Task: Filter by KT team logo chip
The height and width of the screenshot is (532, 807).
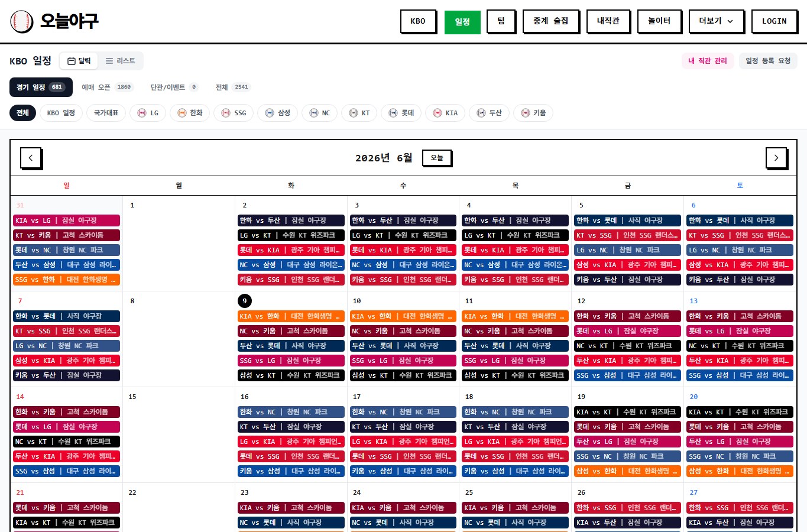Action: pyautogui.click(x=359, y=113)
